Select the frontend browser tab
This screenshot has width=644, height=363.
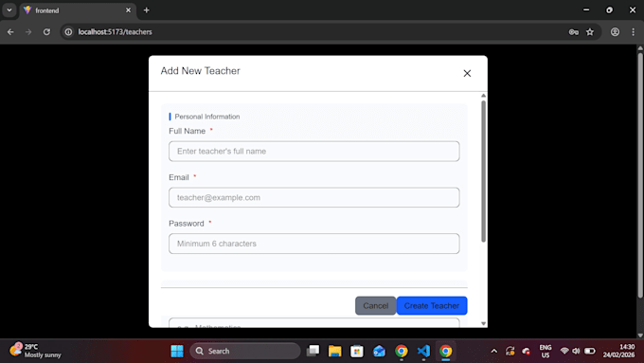pyautogui.click(x=77, y=10)
